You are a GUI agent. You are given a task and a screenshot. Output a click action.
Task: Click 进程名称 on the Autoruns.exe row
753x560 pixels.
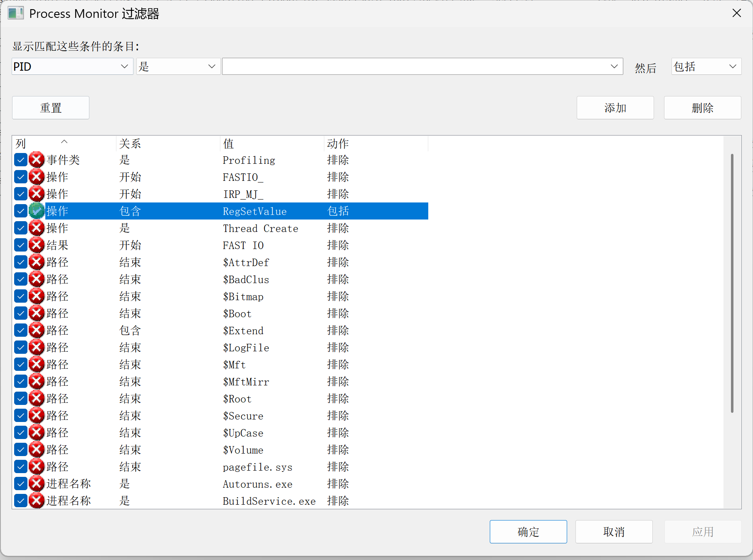[69, 484]
